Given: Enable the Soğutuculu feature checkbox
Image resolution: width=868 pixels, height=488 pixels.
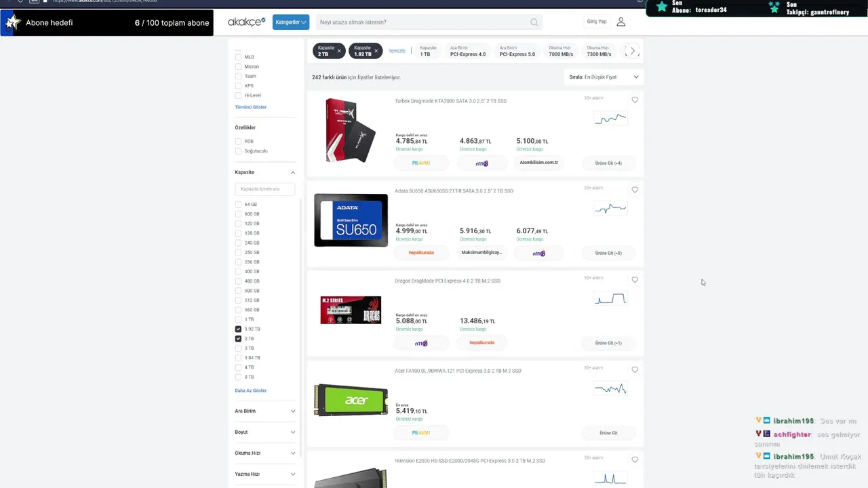Looking at the screenshot, I should click(238, 151).
